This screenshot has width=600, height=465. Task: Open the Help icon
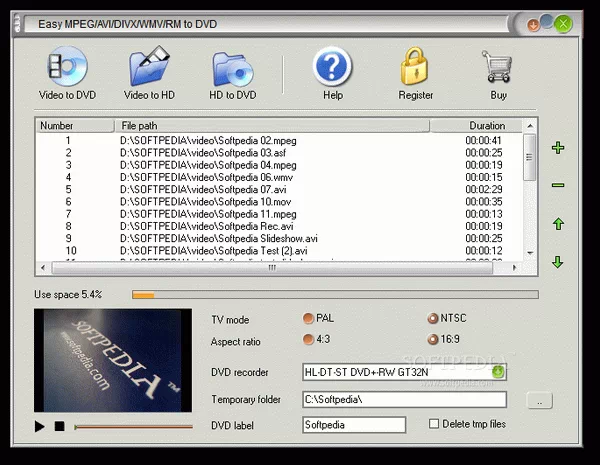[x=332, y=74]
